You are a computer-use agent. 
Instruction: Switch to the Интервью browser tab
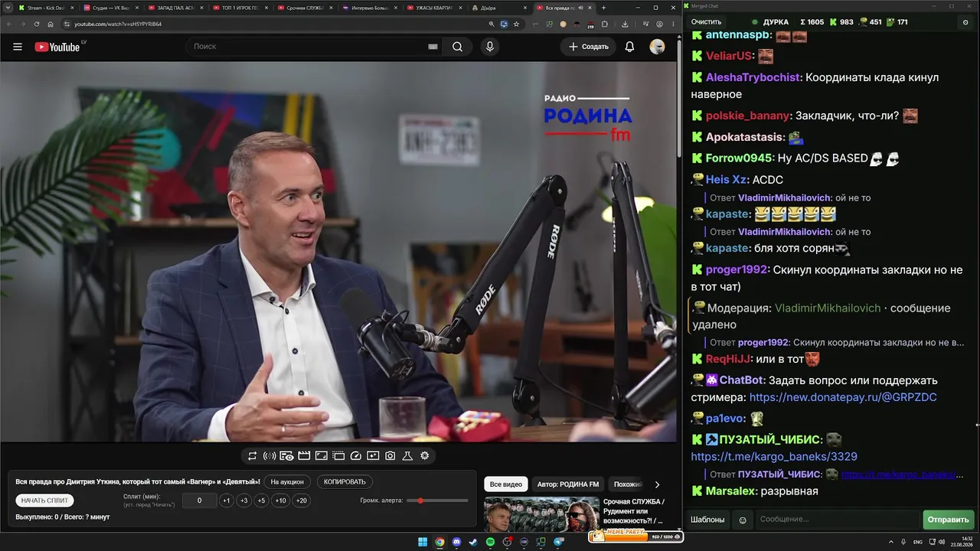point(370,8)
